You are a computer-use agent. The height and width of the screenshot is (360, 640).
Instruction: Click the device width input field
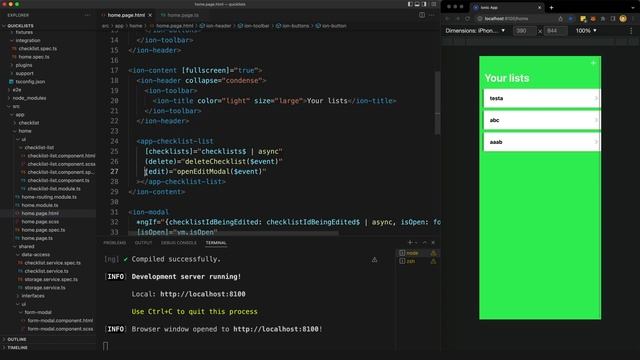click(524, 31)
